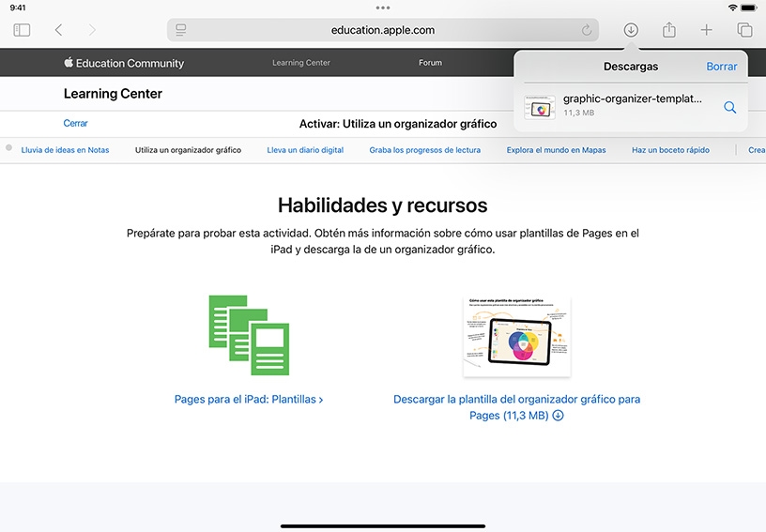Clear downloads with Borrar
Viewport: 766px width, 532px height.
tap(722, 67)
